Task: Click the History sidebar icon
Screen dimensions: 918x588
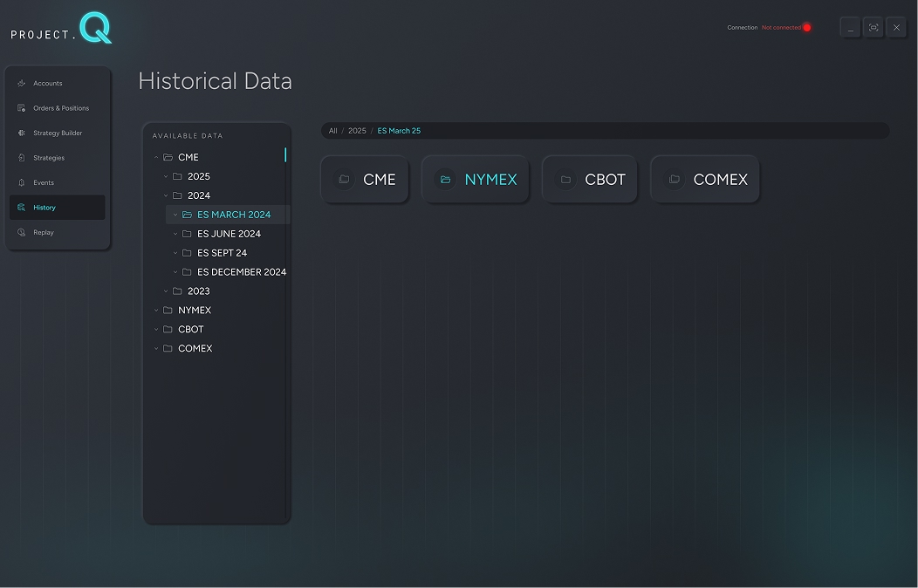Action: [22, 208]
